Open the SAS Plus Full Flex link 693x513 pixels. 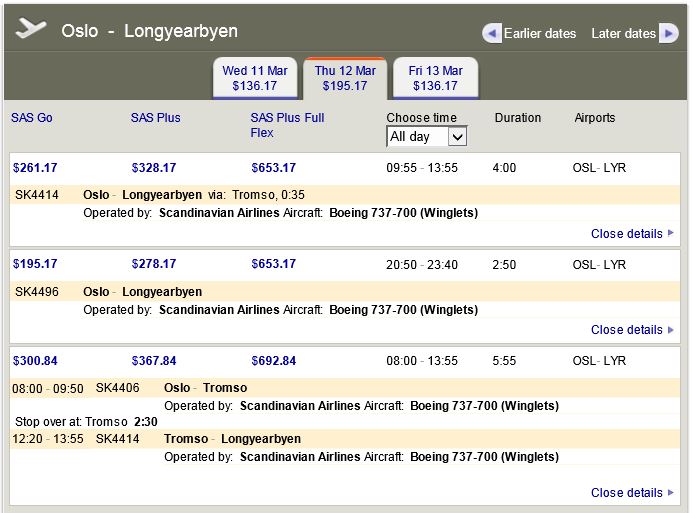tap(287, 125)
